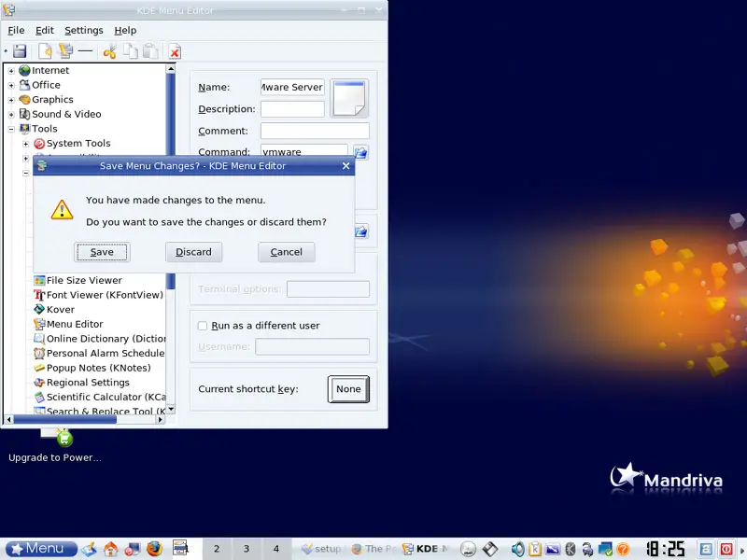Click the Save toolbar floppy disk icon
The image size is (747, 560).
[x=20, y=51]
